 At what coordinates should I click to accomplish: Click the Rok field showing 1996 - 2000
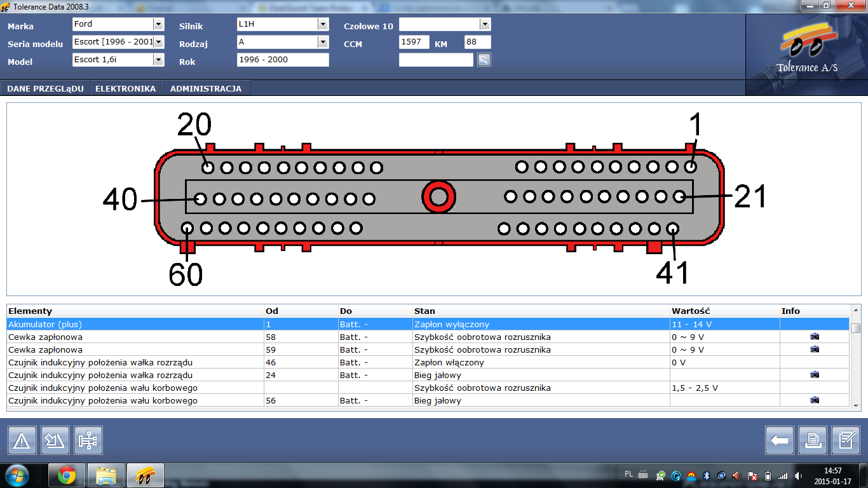click(x=282, y=60)
